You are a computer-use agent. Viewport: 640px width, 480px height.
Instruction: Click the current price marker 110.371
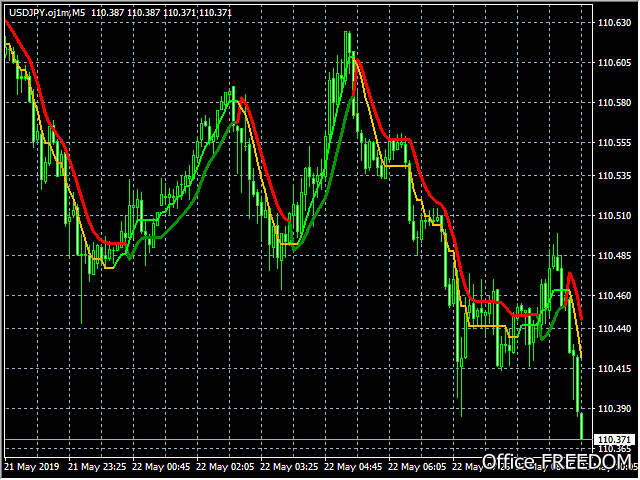(x=614, y=440)
